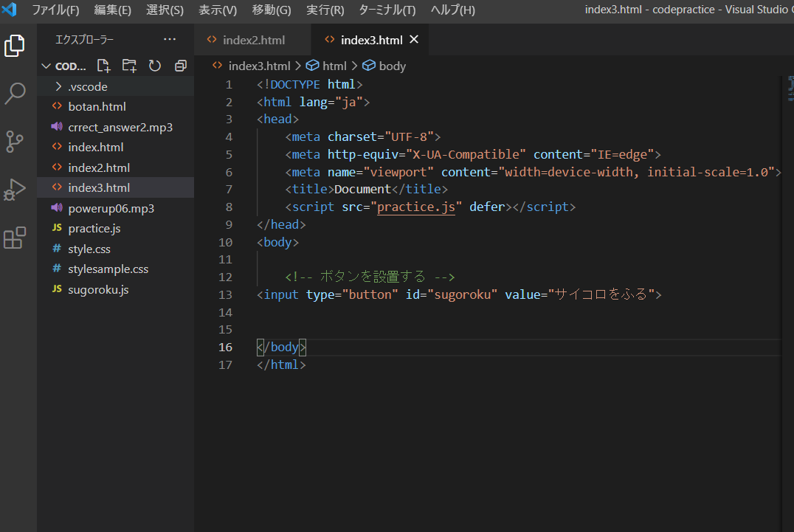Open the Source Control view
This screenshot has width=794, height=532.
coord(15,142)
